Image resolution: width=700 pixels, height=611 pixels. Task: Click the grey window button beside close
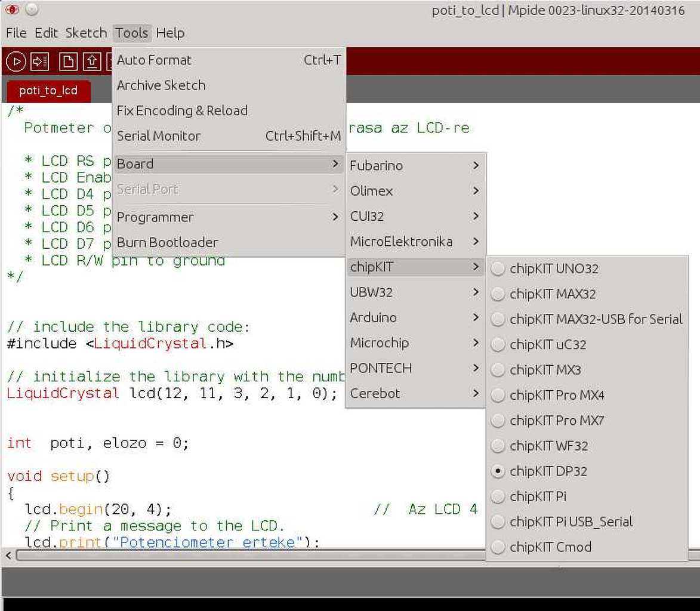click(x=32, y=9)
